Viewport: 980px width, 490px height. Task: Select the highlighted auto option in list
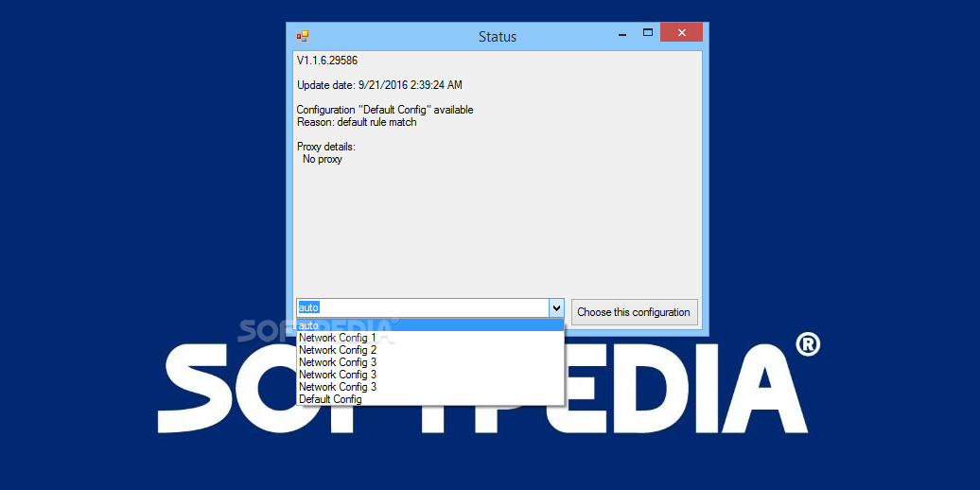point(430,325)
